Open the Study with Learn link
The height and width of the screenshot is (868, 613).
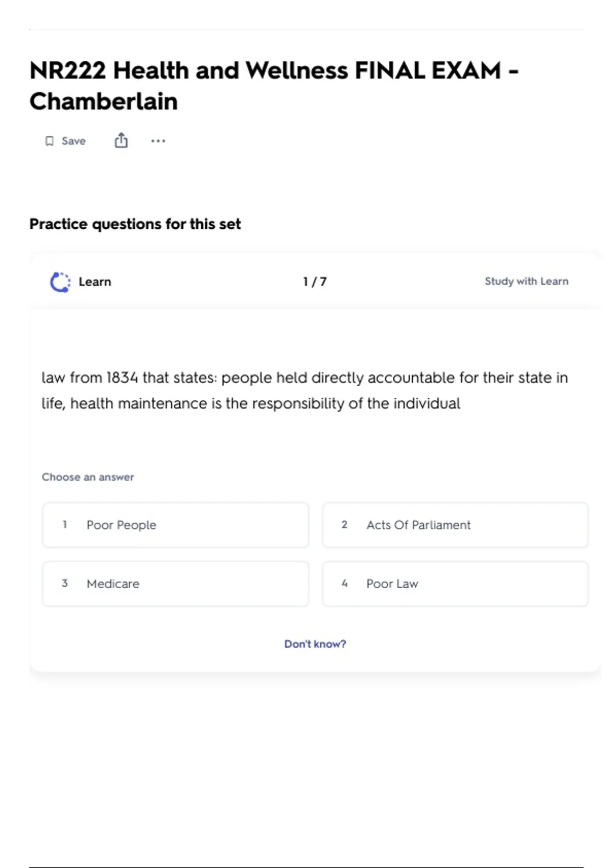526,281
